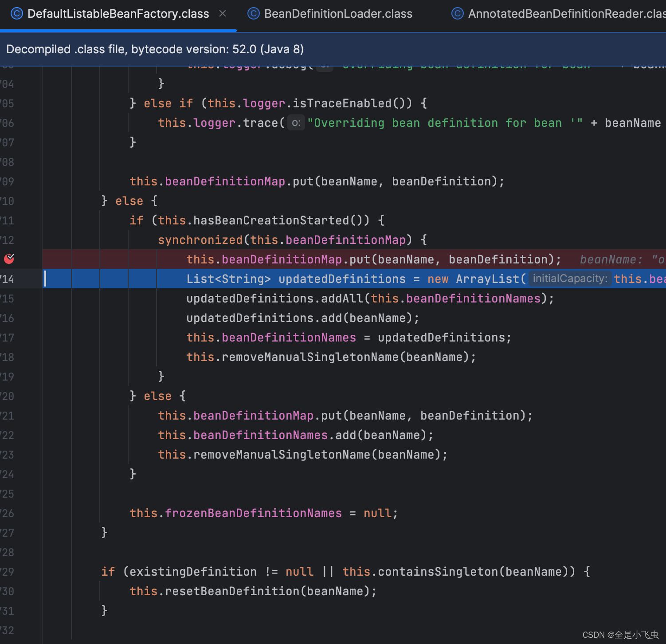The height and width of the screenshot is (644, 666).
Task: Click the 'ArrayList' constructor on the highlighted line
Action: pos(488,279)
